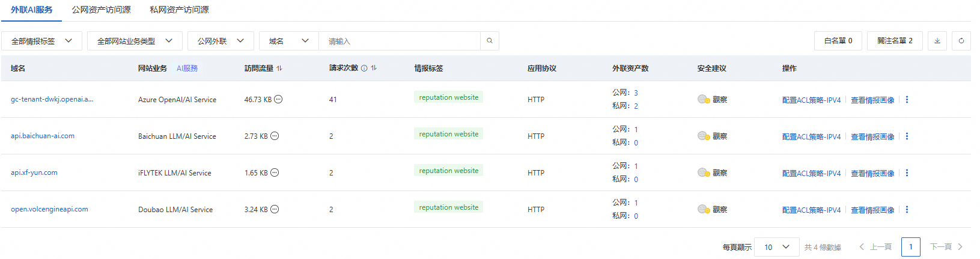Click 观察 status icon in Doubao row
Screen dimensions: 980x259
[704, 209]
